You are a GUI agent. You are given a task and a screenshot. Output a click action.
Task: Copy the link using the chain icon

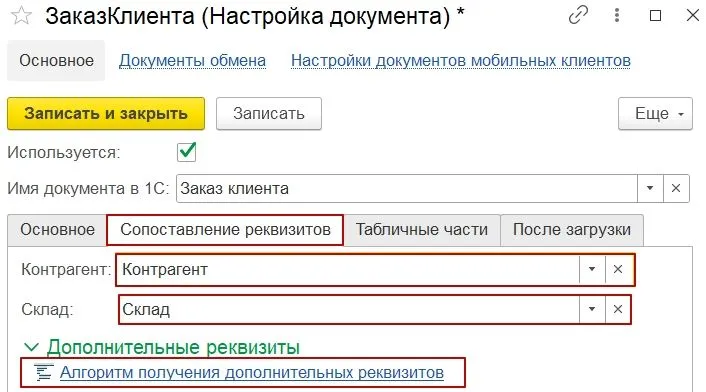(x=578, y=16)
